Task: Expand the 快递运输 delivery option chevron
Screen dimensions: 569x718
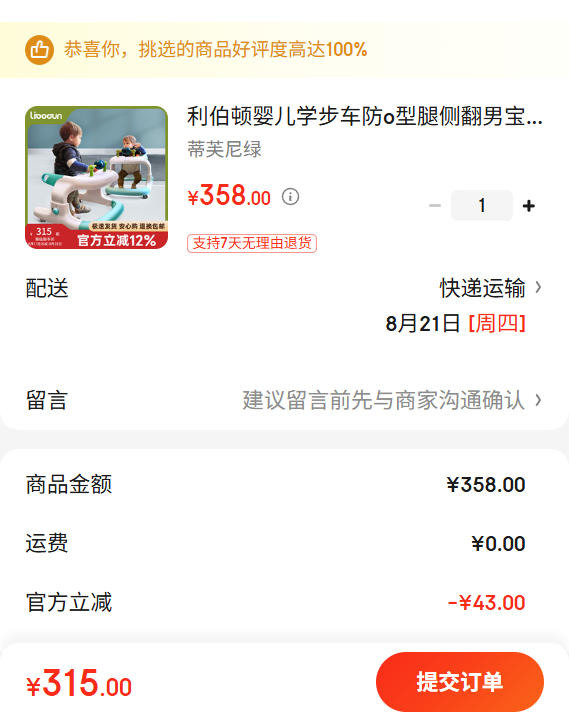Action: (538, 288)
